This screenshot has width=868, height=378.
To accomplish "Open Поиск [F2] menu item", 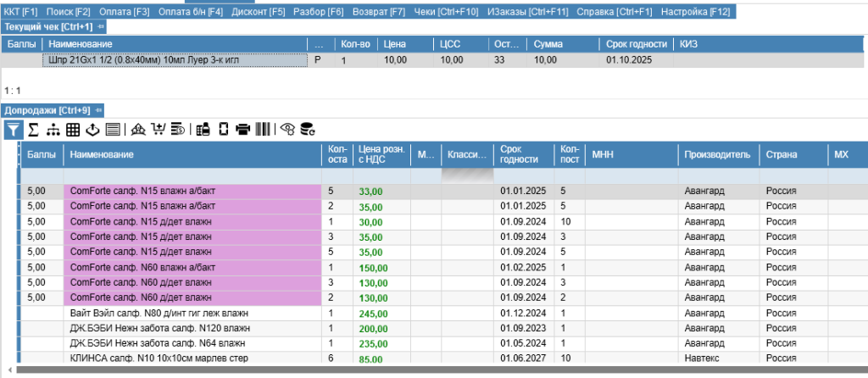I will (x=68, y=12).
